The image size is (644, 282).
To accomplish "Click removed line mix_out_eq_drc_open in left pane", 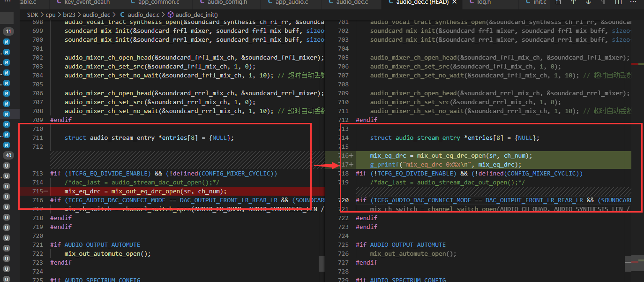I will point(145,191).
